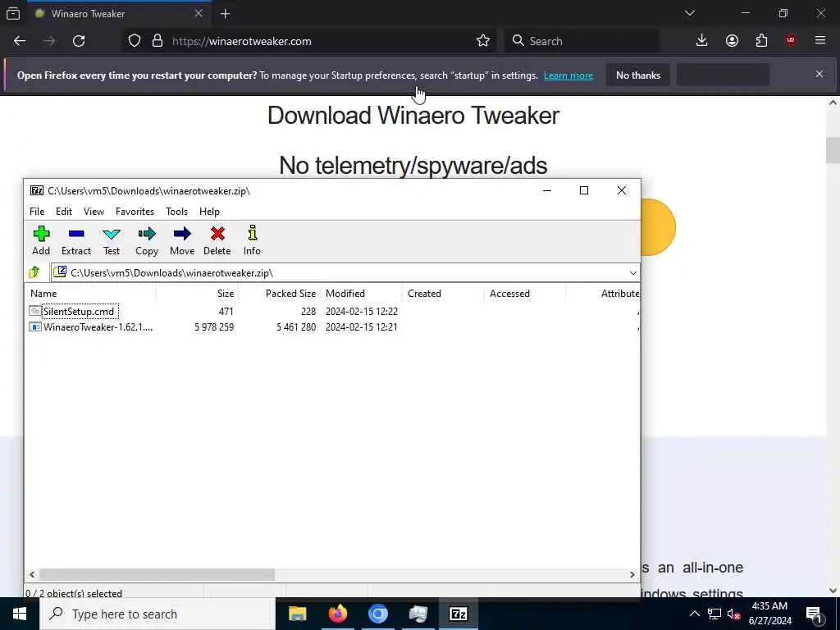Image resolution: width=840 pixels, height=630 pixels.
Task: Click the Firefox page vertical scrollbar thumb
Action: pos(833,150)
